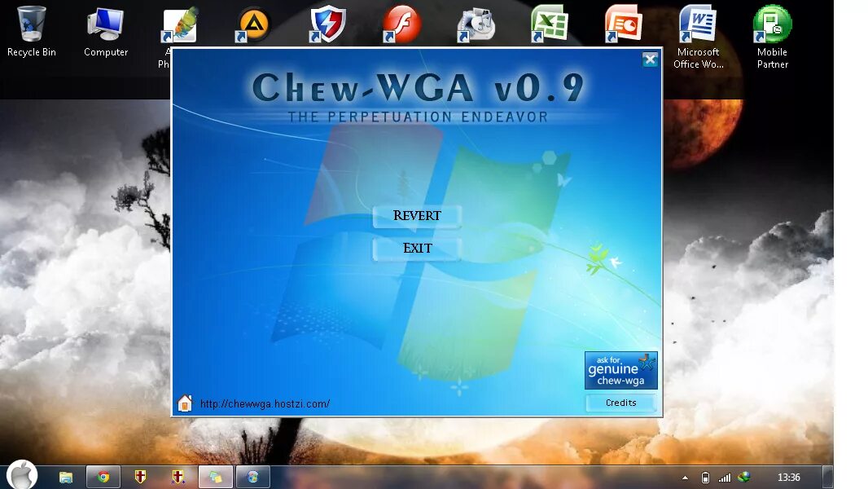Open the chewwga.hostzi.com link
This screenshot has width=868, height=489.
coord(265,403)
